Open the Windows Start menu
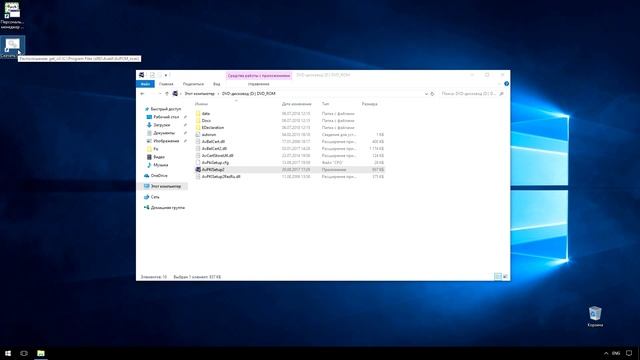Viewport: 640px width, 360px height. (8, 353)
